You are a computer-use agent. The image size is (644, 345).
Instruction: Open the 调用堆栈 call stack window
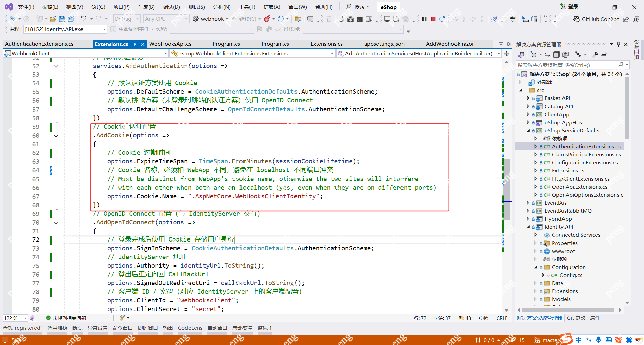[x=57, y=328]
